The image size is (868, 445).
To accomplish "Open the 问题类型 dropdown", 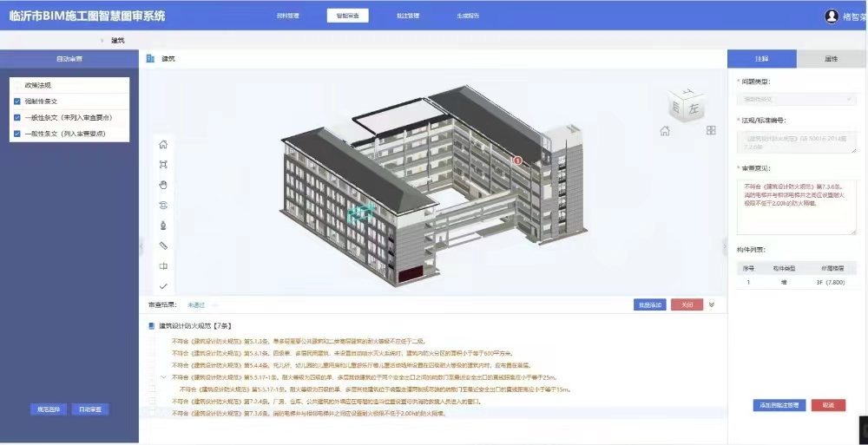I will [796, 100].
